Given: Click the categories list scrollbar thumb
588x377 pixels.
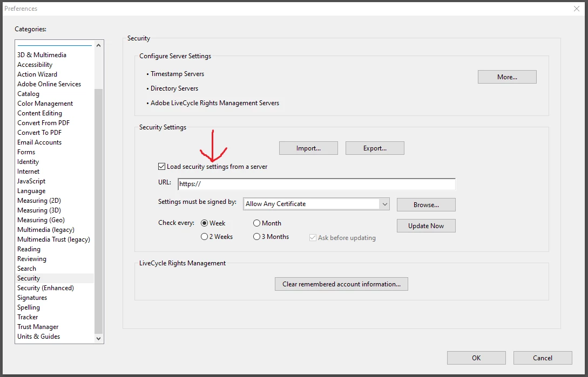Looking at the screenshot, I should (99, 211).
